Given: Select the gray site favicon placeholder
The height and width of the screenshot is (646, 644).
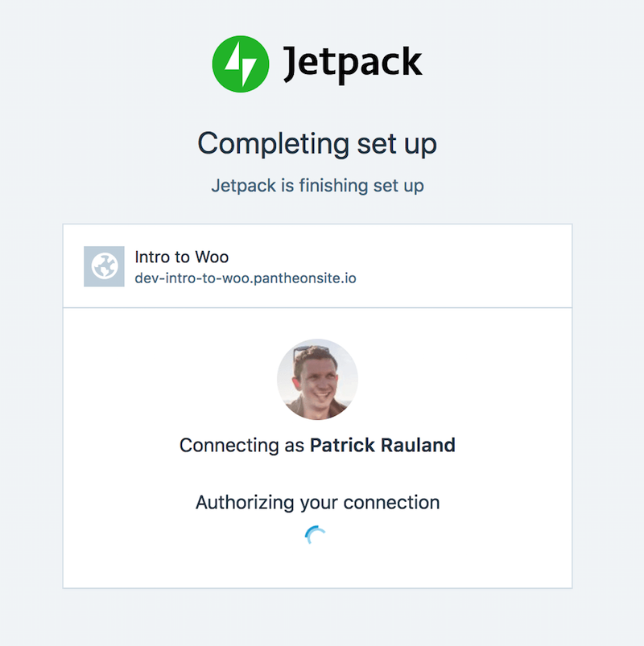Looking at the screenshot, I should point(102,266).
